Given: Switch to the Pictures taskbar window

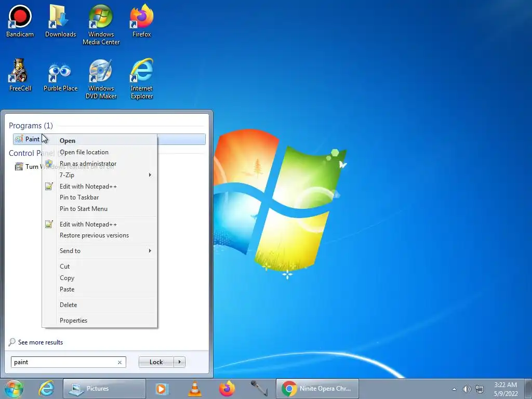Looking at the screenshot, I should pyautogui.click(x=104, y=389).
